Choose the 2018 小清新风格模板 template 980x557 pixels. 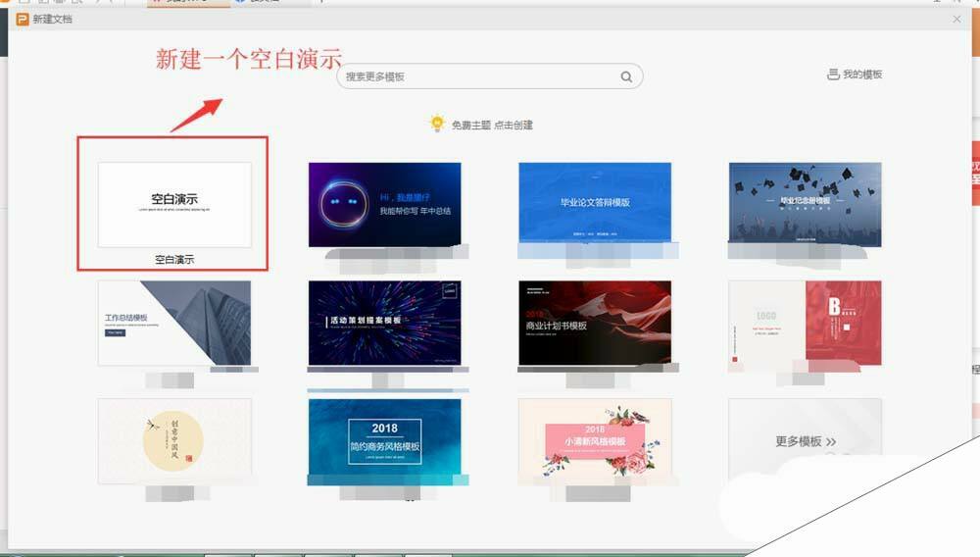point(595,440)
